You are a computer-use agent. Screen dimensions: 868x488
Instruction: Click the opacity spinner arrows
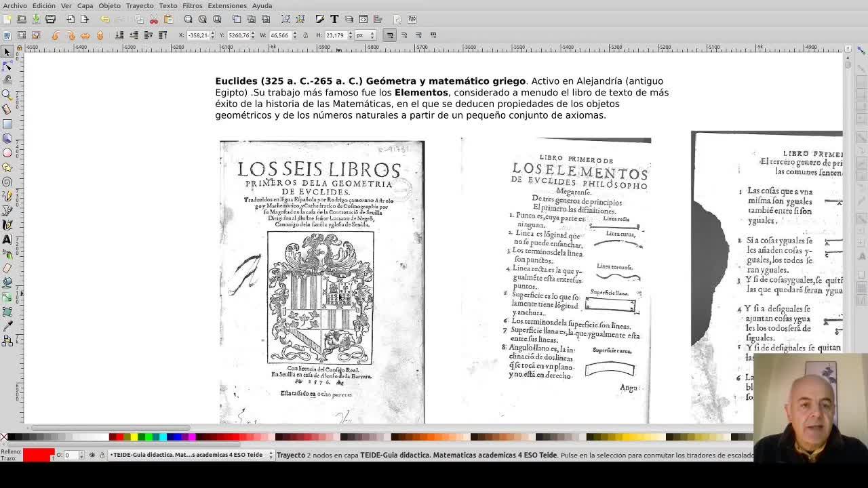click(82, 455)
